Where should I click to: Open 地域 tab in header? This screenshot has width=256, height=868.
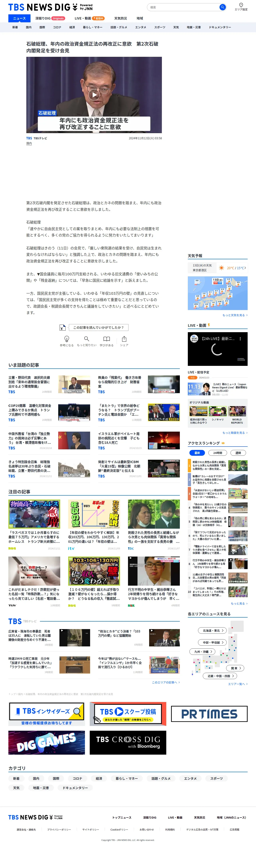coord(140,18)
